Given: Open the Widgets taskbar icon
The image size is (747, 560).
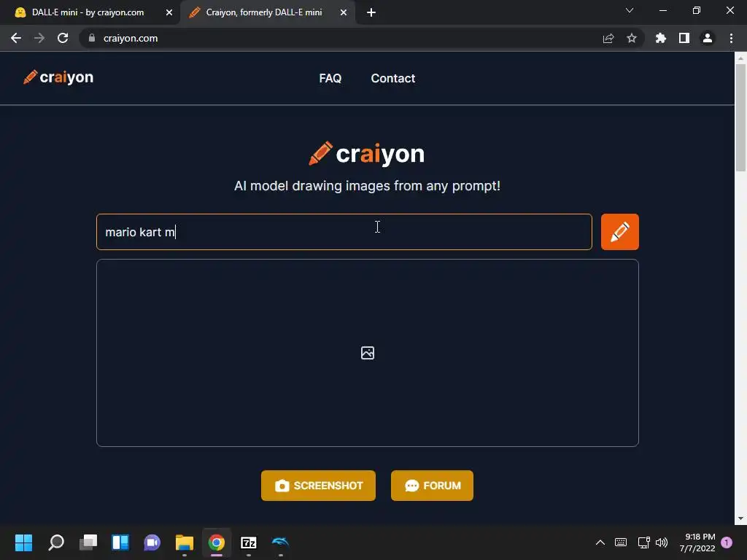Looking at the screenshot, I should 120,542.
